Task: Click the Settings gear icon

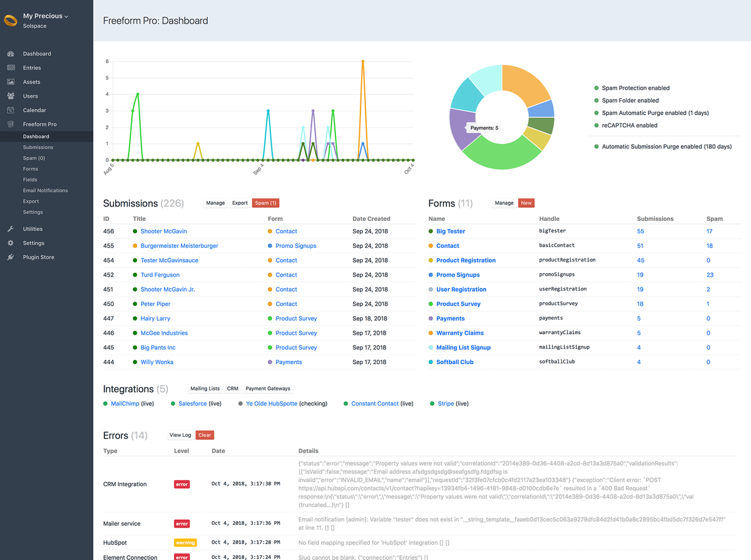Action: 11,243
